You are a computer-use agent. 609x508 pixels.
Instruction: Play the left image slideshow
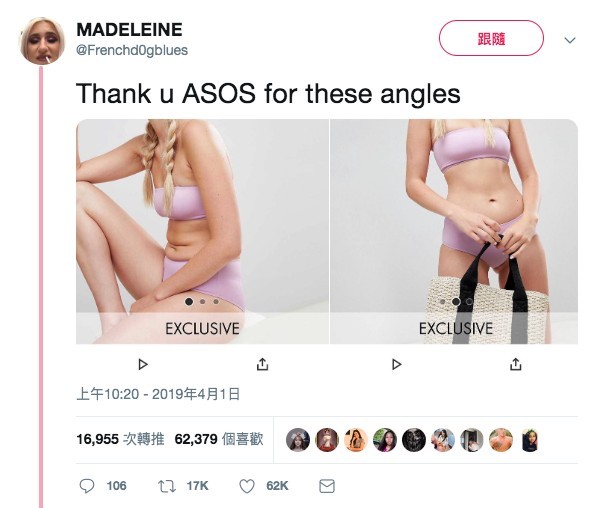tap(143, 364)
